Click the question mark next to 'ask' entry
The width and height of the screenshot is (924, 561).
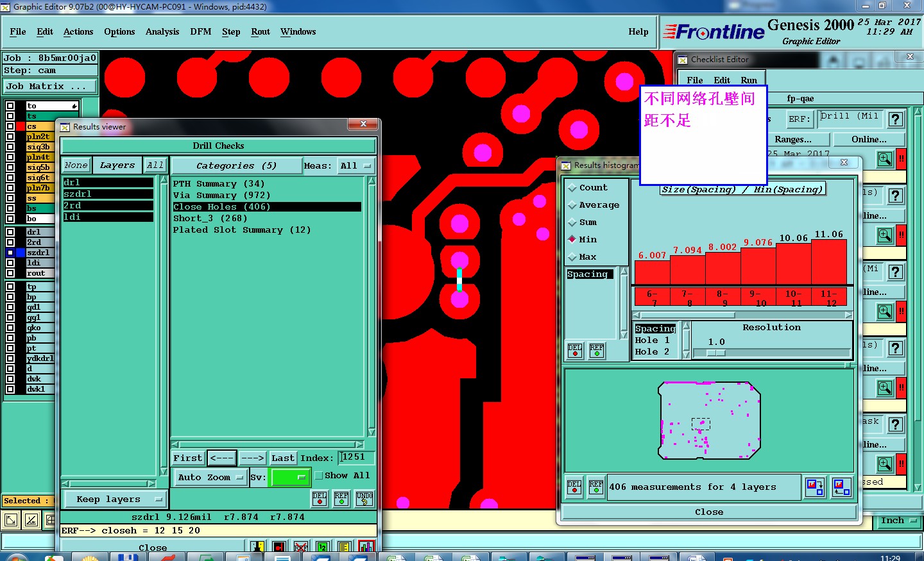pos(896,424)
